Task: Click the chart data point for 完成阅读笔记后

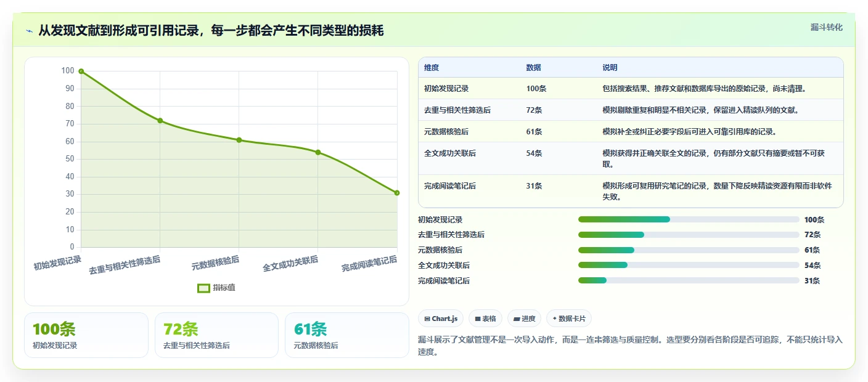Action: (x=397, y=193)
